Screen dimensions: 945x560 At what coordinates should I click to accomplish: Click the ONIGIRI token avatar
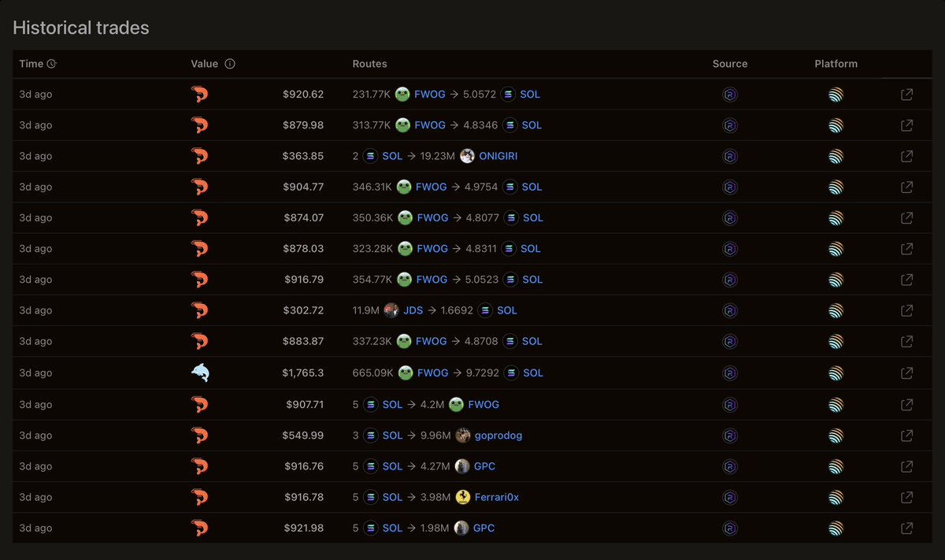(468, 156)
